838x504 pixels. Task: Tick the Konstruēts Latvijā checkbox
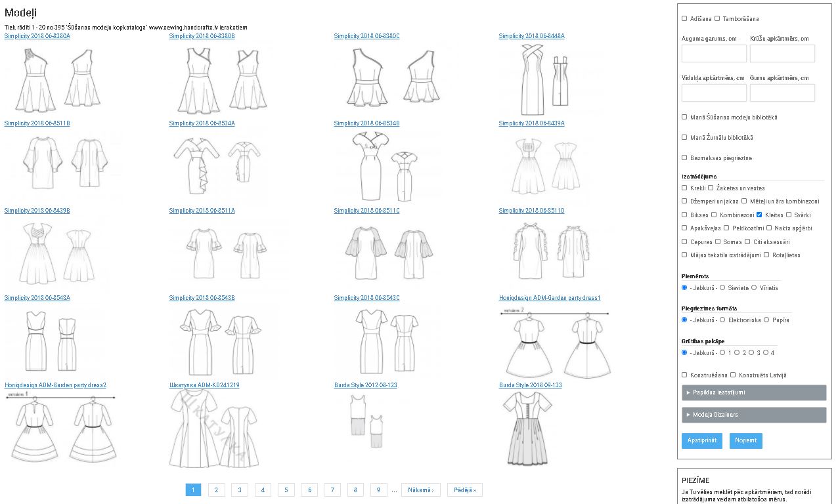coord(733,375)
